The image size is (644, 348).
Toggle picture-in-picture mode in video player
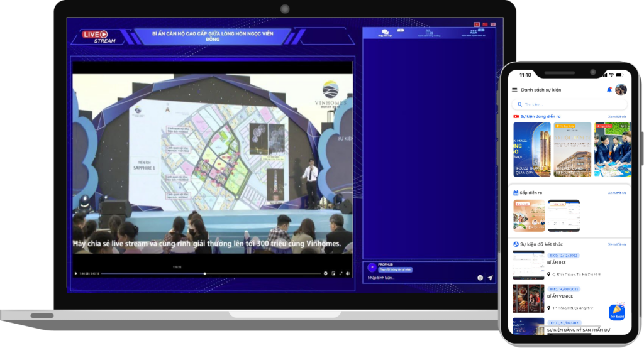pyautogui.click(x=333, y=273)
